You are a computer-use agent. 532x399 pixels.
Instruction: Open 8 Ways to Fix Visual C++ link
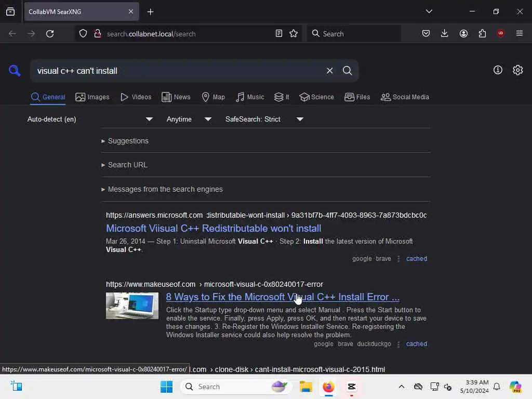click(283, 297)
